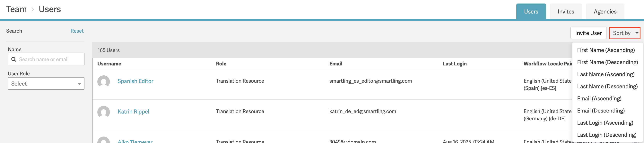Click Katrin Rippel's avatar icon
The image size is (644, 143).
pyautogui.click(x=103, y=112)
